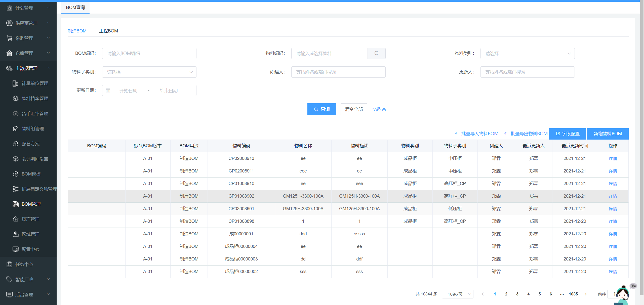Open the 10条/页 page size selector
This screenshot has width=644, height=305.
coord(457,294)
